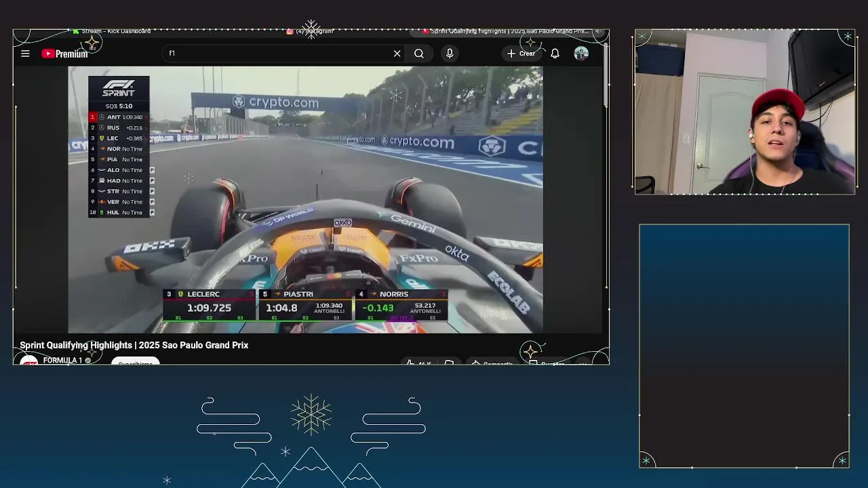Open the YouTube hamburger guide menu

[x=25, y=54]
